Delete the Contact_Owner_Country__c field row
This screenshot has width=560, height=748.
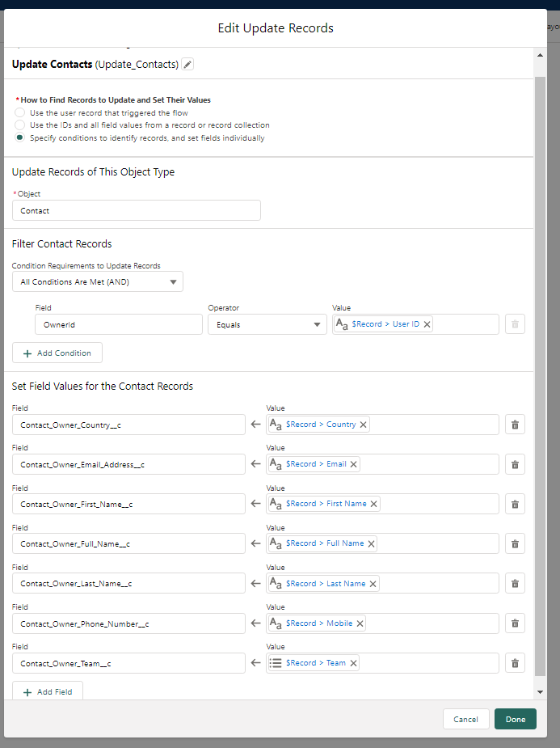[x=515, y=425]
